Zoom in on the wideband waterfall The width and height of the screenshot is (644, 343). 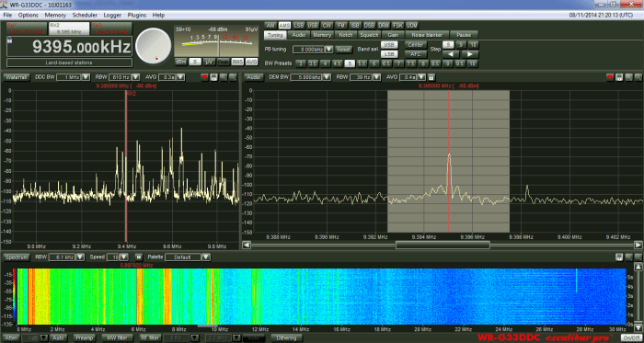tap(628, 257)
